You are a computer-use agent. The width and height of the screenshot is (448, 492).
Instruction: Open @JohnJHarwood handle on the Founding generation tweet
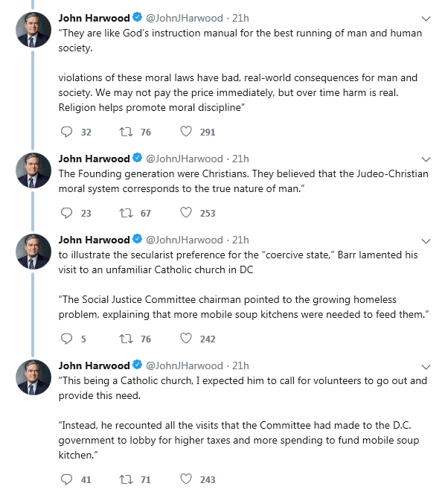(185, 159)
